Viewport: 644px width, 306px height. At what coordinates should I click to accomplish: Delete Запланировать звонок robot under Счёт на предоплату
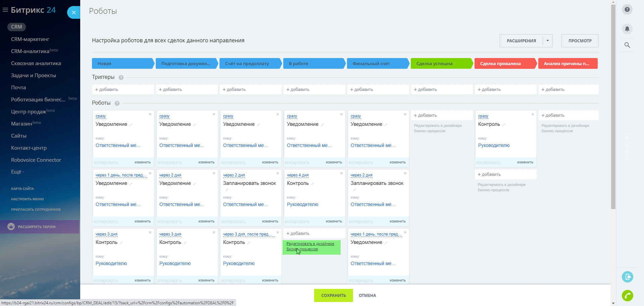(278, 173)
